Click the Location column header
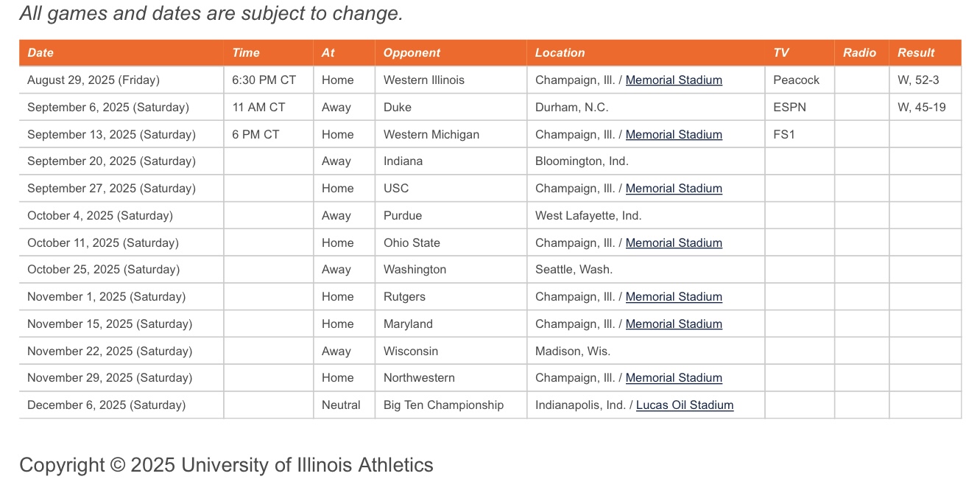 560,53
